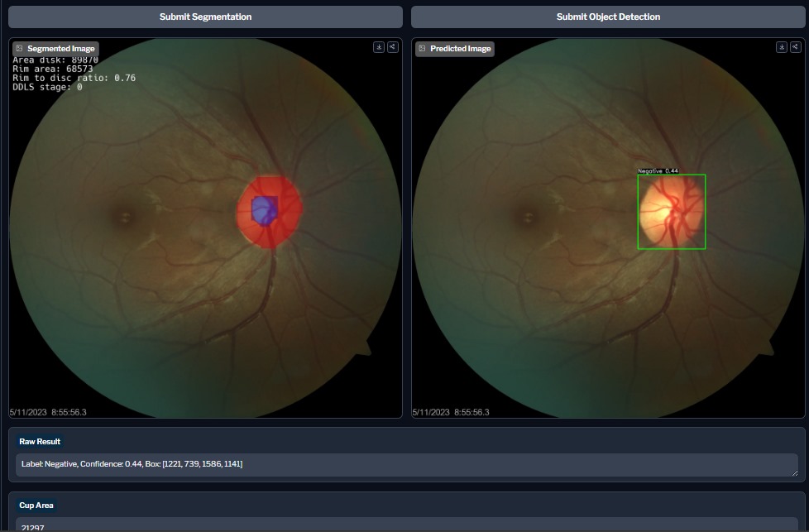
Task: Click inside the Raw Result text box
Action: (404, 464)
